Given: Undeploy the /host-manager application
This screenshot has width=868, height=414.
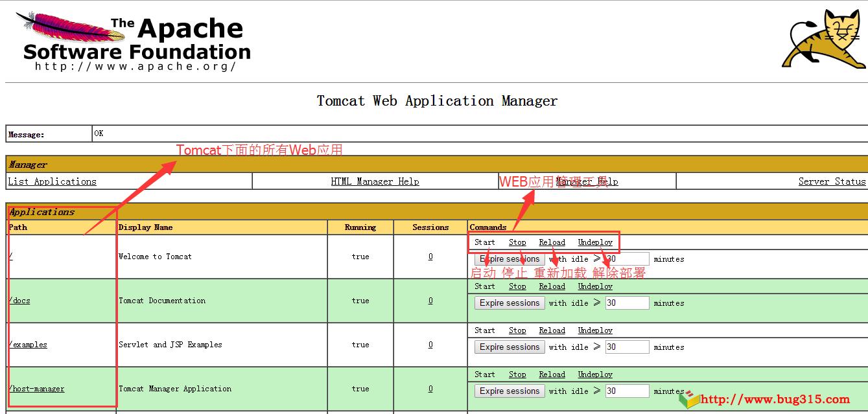Looking at the screenshot, I should pyautogui.click(x=595, y=374).
